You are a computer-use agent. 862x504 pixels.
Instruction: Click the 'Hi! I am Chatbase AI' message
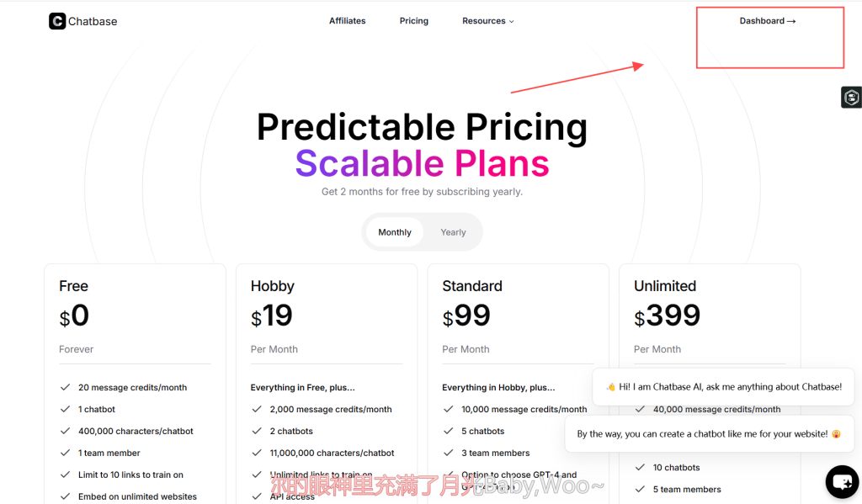[723, 387]
